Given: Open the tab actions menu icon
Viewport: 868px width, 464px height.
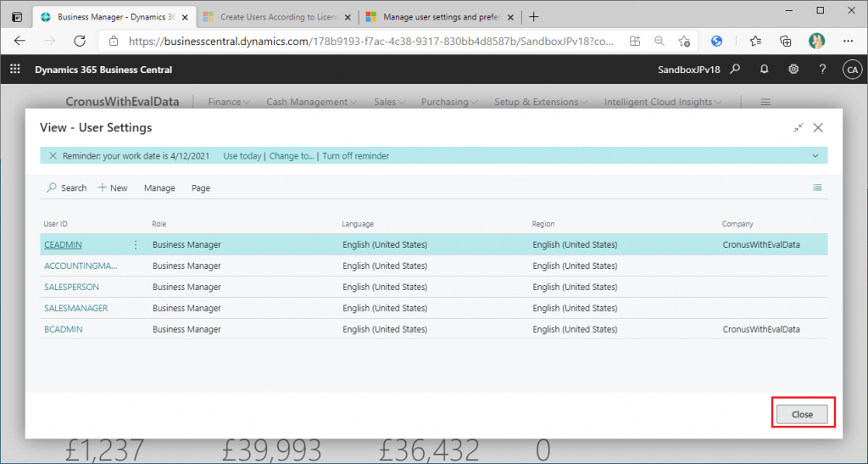Looking at the screenshot, I should (17, 17).
